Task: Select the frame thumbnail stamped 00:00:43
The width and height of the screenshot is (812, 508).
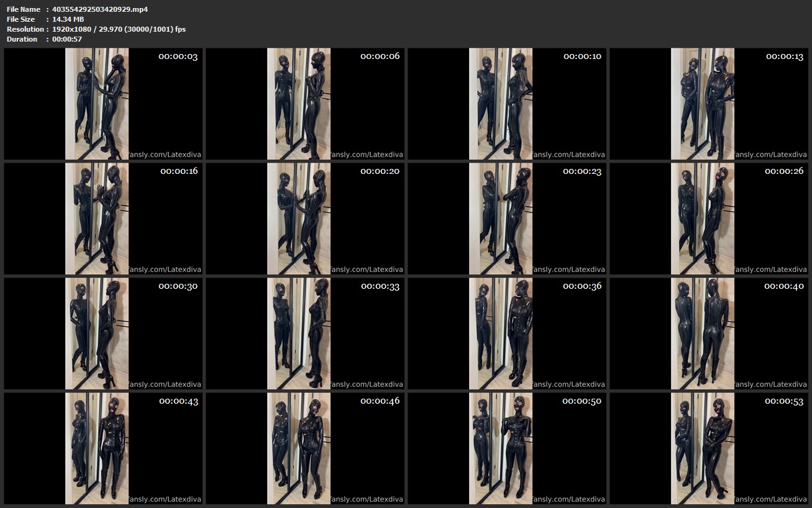Action: coord(103,448)
